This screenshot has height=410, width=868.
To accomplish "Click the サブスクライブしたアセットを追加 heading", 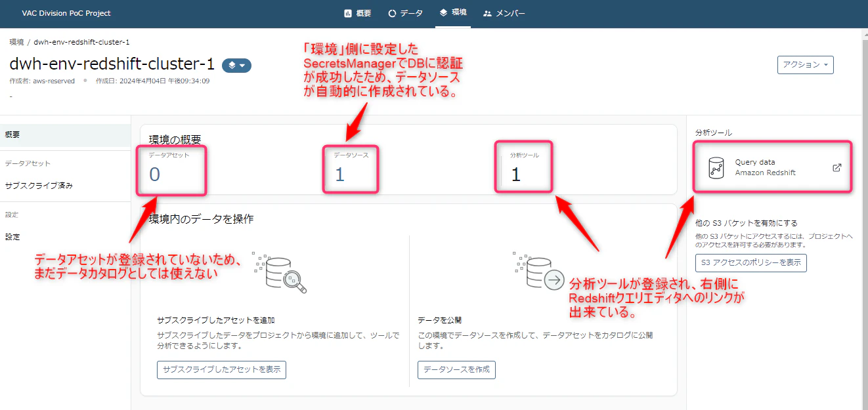I will 215,320.
